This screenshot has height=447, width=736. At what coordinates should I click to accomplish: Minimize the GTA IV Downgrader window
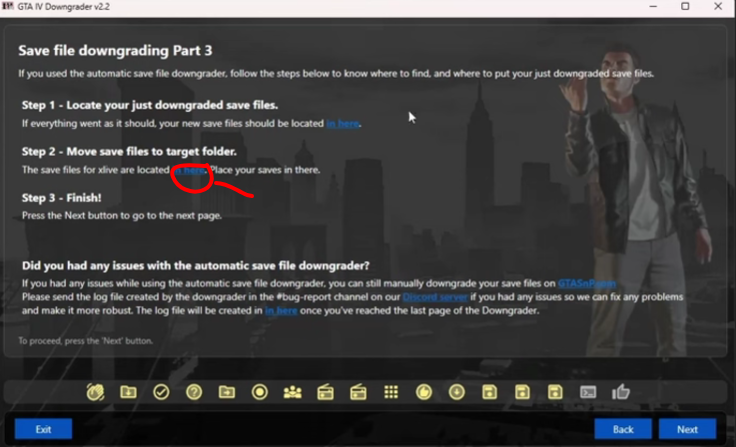tap(653, 7)
